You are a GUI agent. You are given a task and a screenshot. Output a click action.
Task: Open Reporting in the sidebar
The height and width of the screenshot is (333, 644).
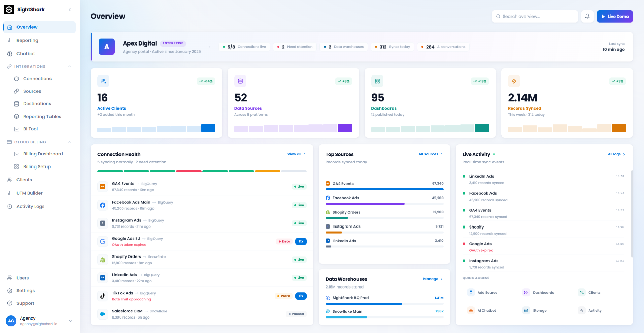(39, 40)
